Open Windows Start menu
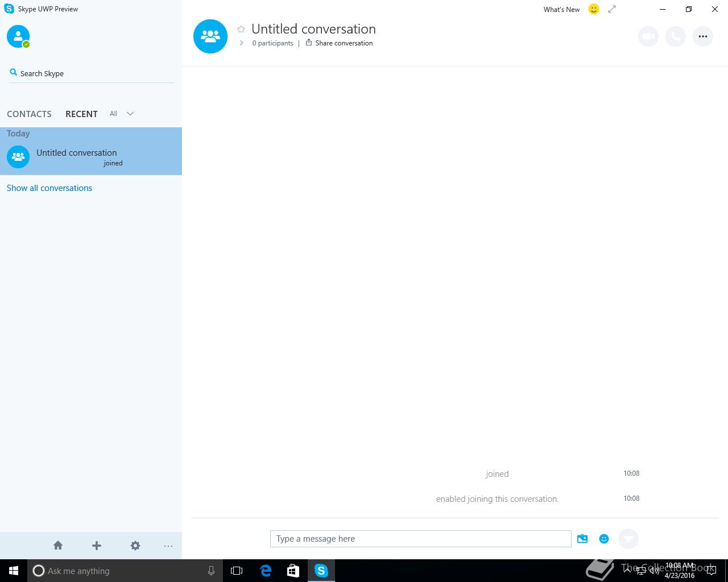728x582 pixels. (14, 571)
